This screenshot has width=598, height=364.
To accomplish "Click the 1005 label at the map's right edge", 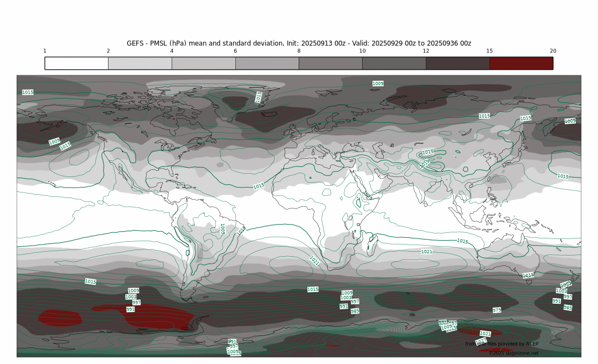I will 570,121.
